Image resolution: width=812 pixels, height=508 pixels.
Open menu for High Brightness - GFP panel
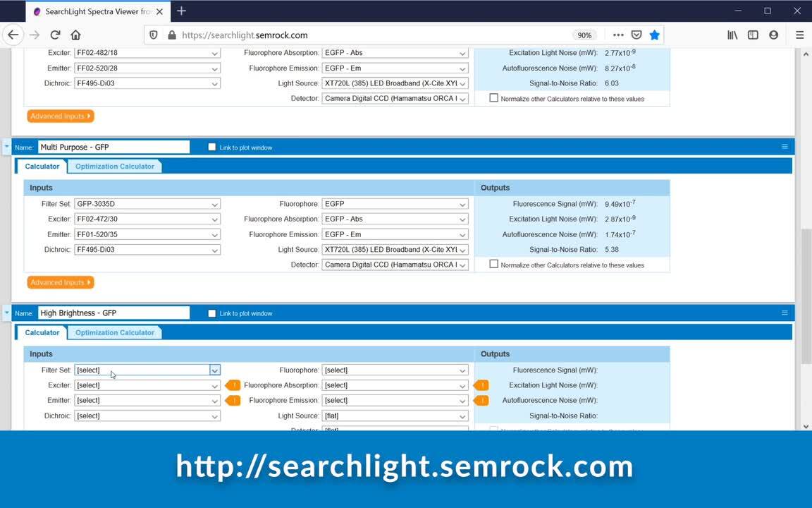point(785,313)
